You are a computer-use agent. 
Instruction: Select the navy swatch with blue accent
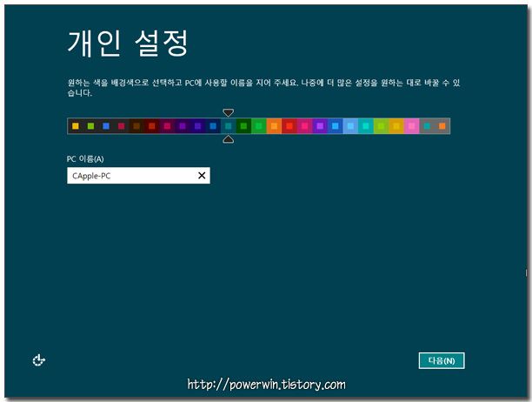point(213,126)
